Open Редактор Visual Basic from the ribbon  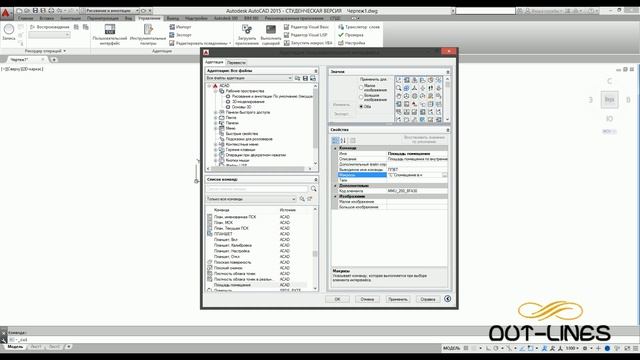point(306,27)
